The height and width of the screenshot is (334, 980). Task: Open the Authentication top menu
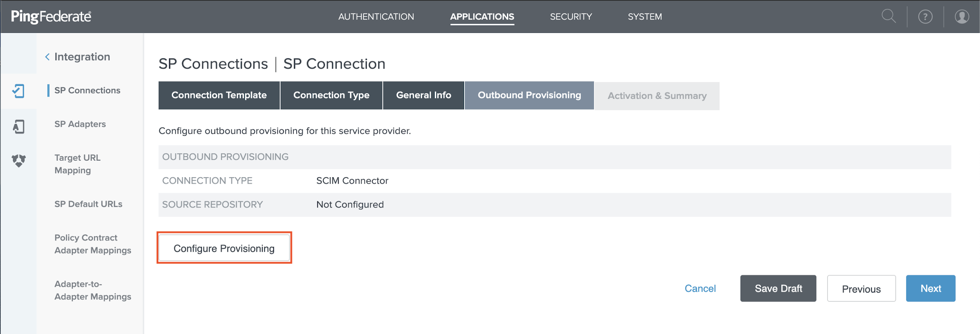(x=376, y=17)
